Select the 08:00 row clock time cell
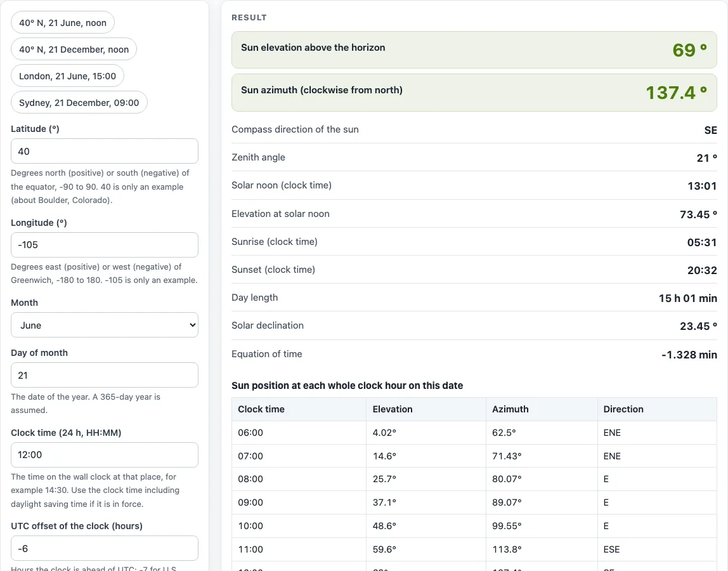Viewport: 728px width, 571px height. pos(299,479)
